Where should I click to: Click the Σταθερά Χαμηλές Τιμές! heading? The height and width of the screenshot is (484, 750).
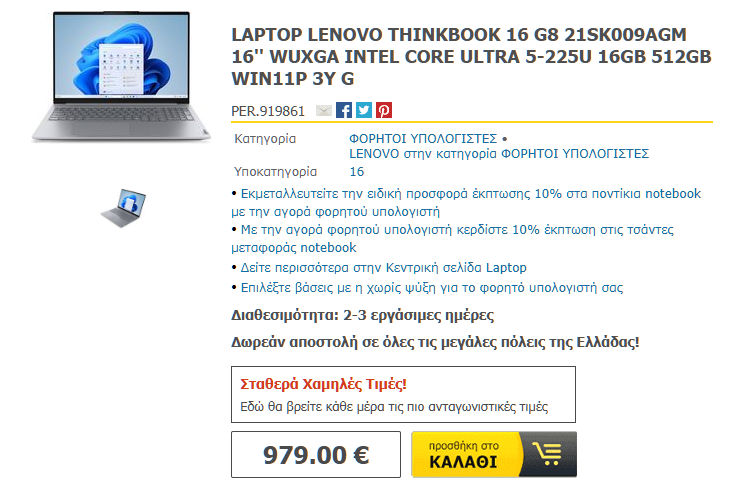tap(323, 384)
